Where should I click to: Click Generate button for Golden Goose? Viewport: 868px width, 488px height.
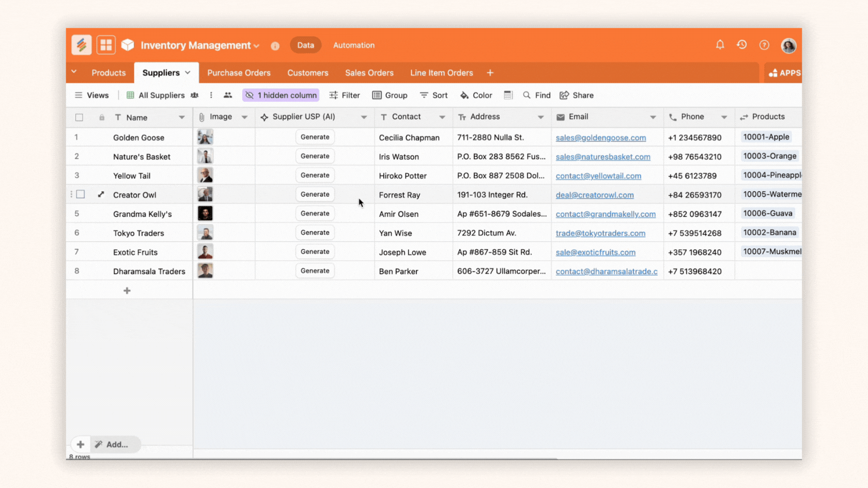(315, 137)
